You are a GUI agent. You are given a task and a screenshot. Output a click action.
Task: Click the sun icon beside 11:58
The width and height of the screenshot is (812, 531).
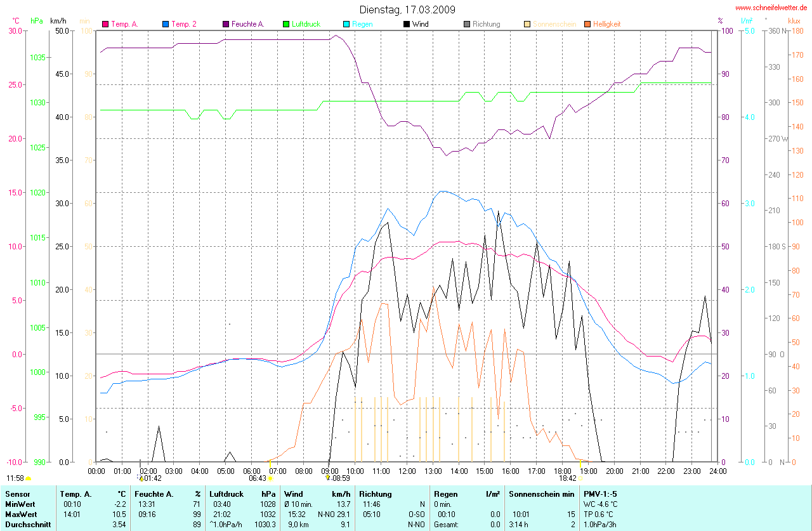(29, 478)
